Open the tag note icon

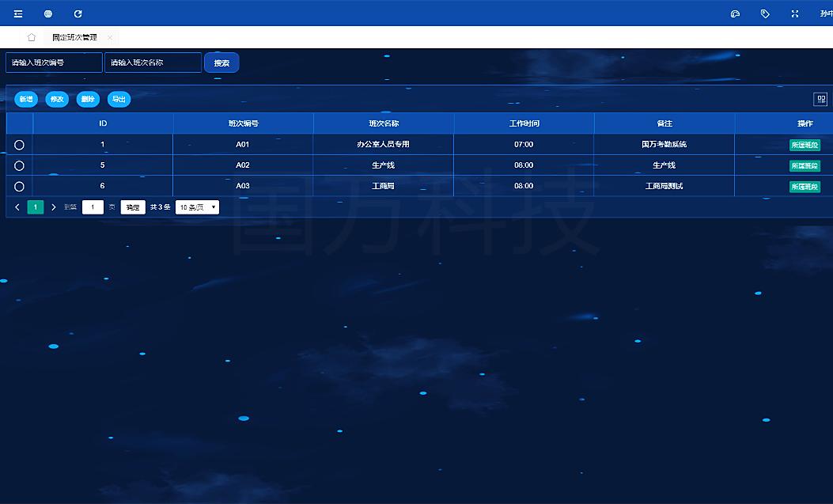pyautogui.click(x=765, y=13)
